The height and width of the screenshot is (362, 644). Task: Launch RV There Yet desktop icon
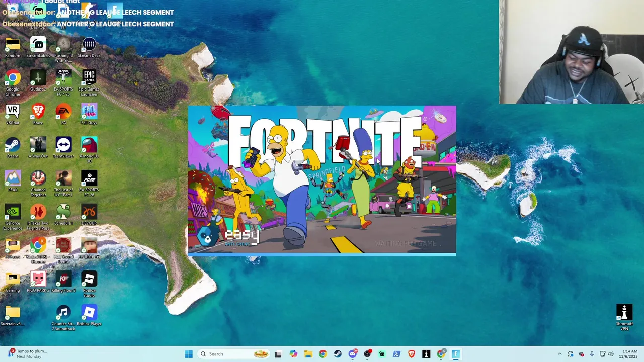pos(89,249)
